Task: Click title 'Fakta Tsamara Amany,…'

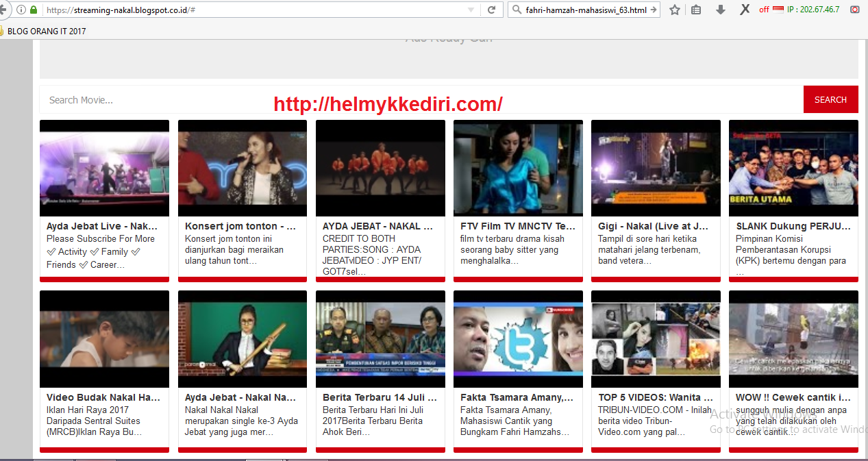Action: (517, 397)
